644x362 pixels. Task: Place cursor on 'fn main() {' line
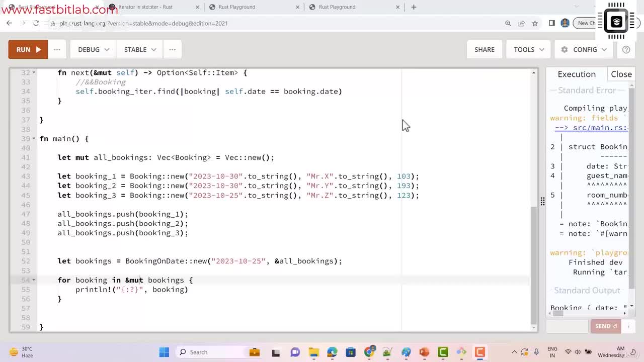coord(64,139)
